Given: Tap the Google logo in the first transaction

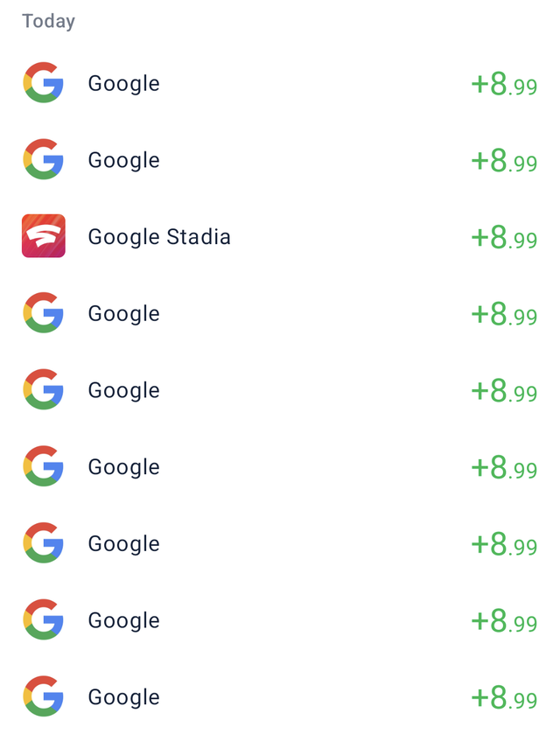Looking at the screenshot, I should tap(44, 83).
